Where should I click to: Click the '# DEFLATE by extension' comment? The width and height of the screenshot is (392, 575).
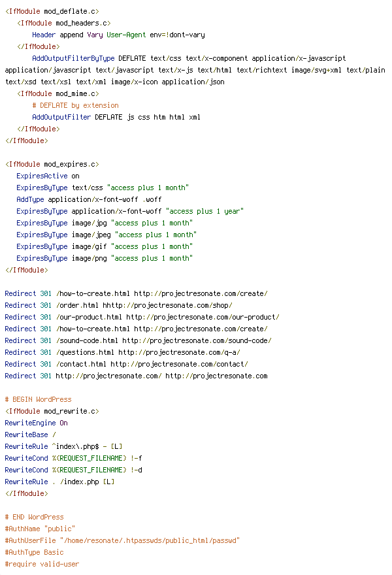75,105
